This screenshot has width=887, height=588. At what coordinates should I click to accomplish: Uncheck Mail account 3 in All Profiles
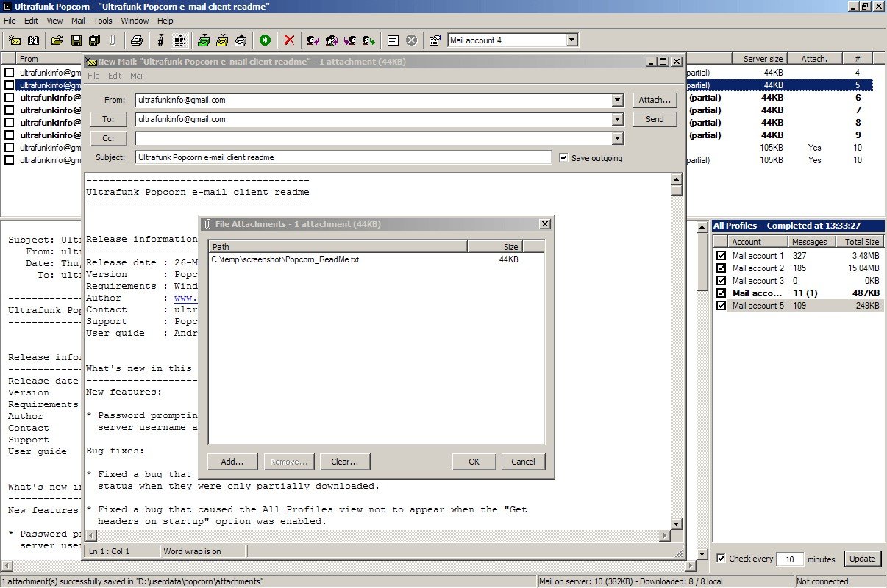[x=721, y=281]
